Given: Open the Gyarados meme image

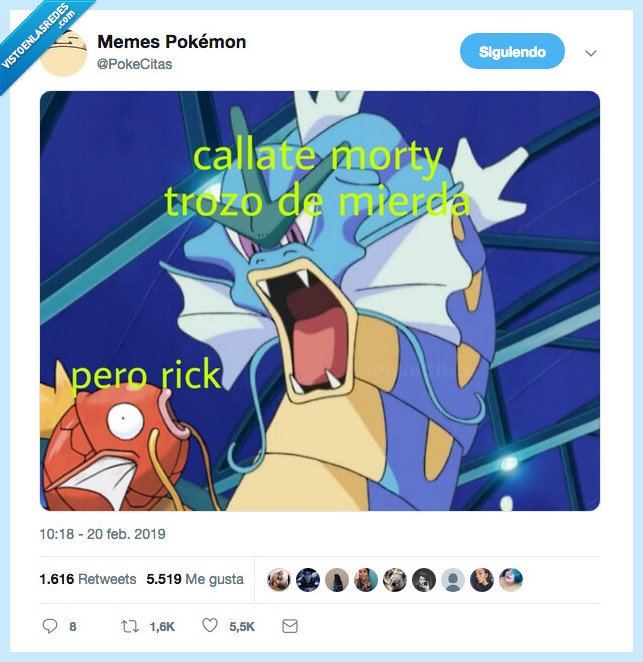Looking at the screenshot, I should coord(320,301).
